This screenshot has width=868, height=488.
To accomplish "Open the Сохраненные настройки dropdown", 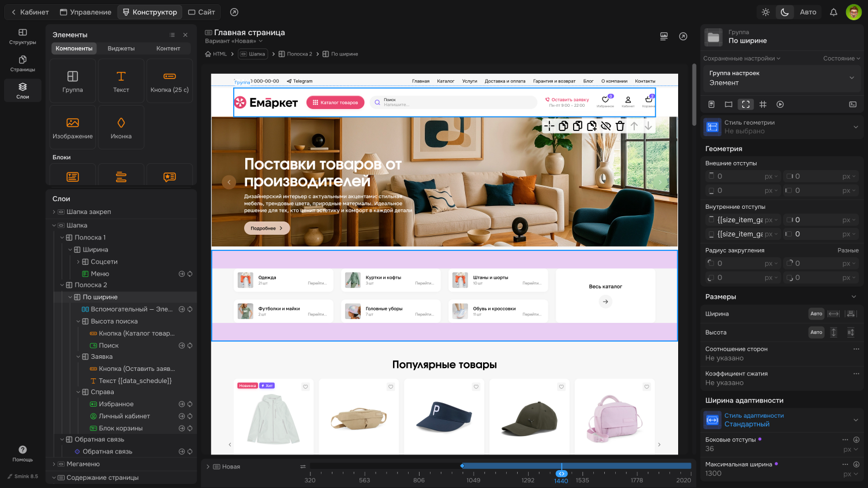I will [x=742, y=58].
